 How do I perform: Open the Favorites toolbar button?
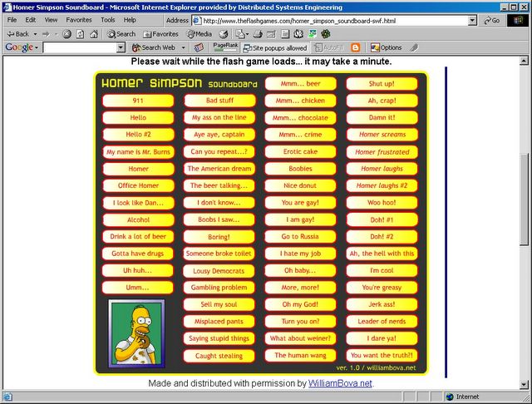click(x=160, y=34)
